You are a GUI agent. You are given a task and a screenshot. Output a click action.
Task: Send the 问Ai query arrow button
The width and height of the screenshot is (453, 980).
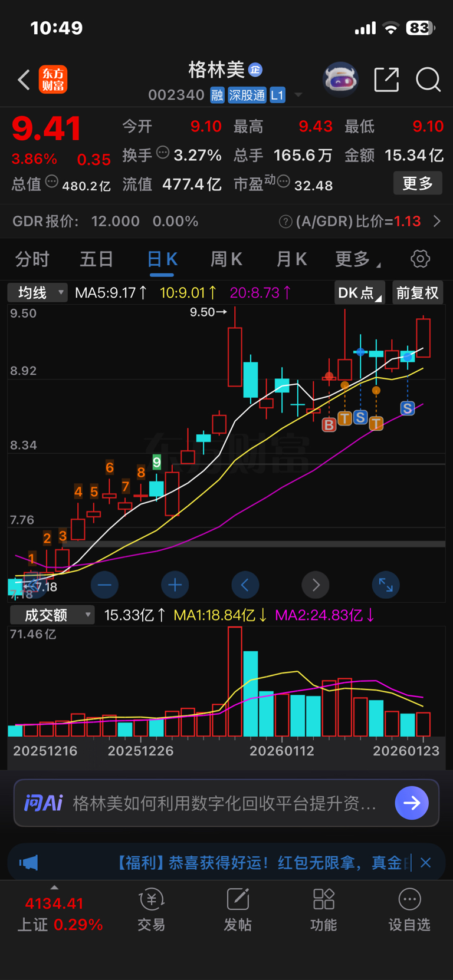(412, 803)
